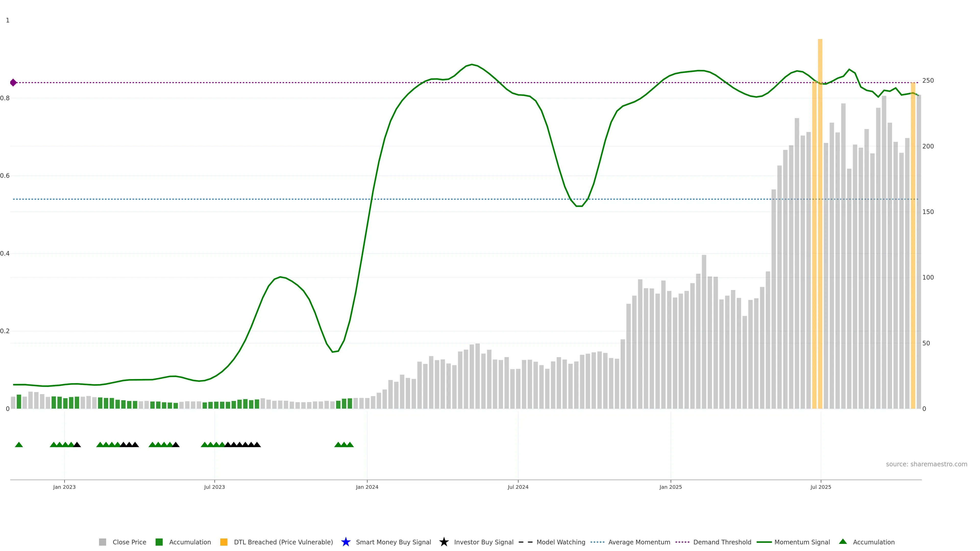980x551 pixels.
Task: Click the Investor Buy Signal legend text
Action: pyautogui.click(x=484, y=542)
